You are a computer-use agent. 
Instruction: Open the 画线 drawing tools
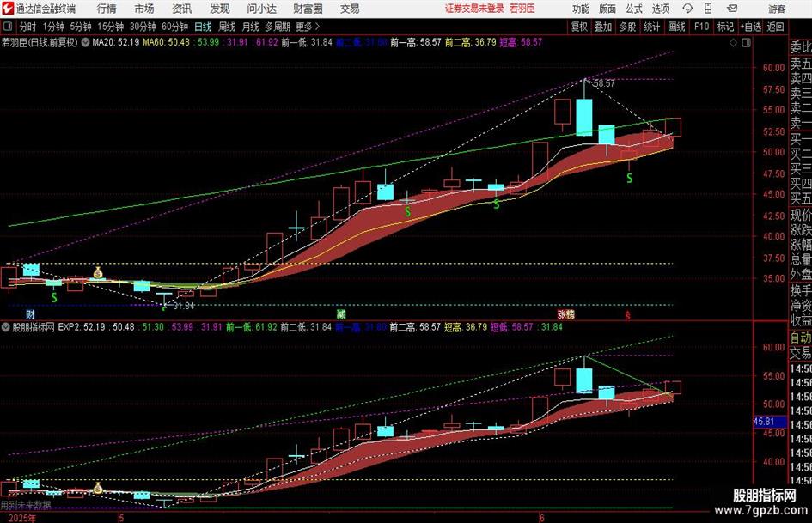point(676,27)
